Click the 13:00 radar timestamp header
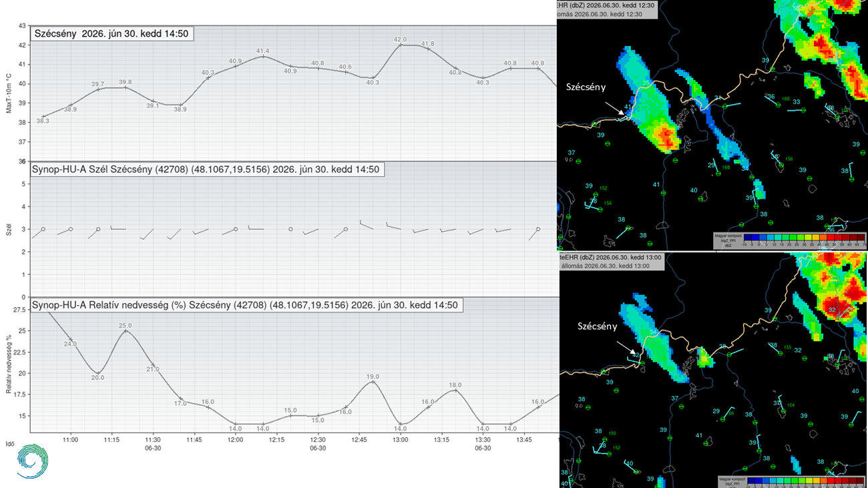Viewport: 868px width, 488px height. click(x=610, y=261)
